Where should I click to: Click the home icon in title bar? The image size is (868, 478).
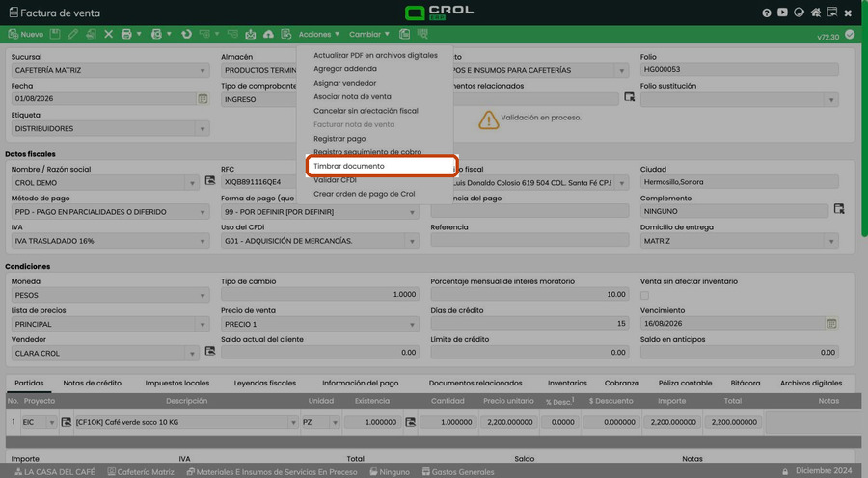pos(815,13)
